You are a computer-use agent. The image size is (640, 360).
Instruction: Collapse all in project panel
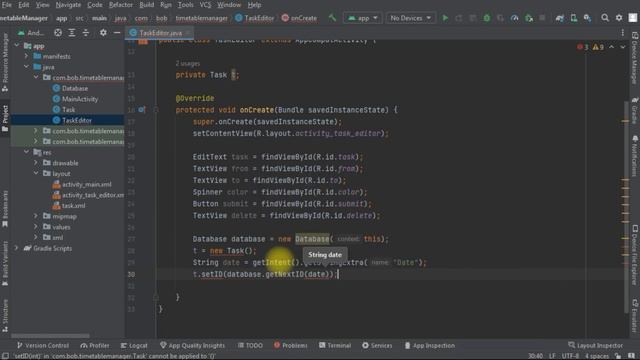pyautogui.click(x=86, y=33)
